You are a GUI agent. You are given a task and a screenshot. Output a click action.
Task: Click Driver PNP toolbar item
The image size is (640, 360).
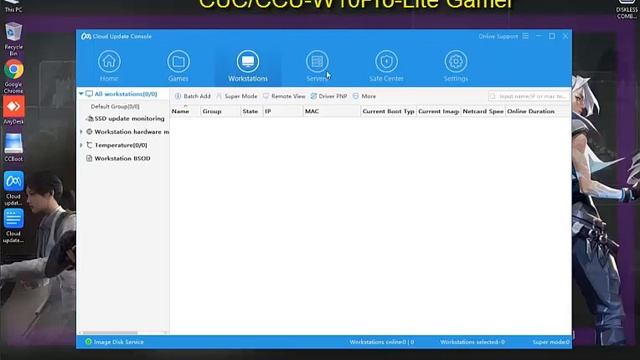tap(329, 96)
